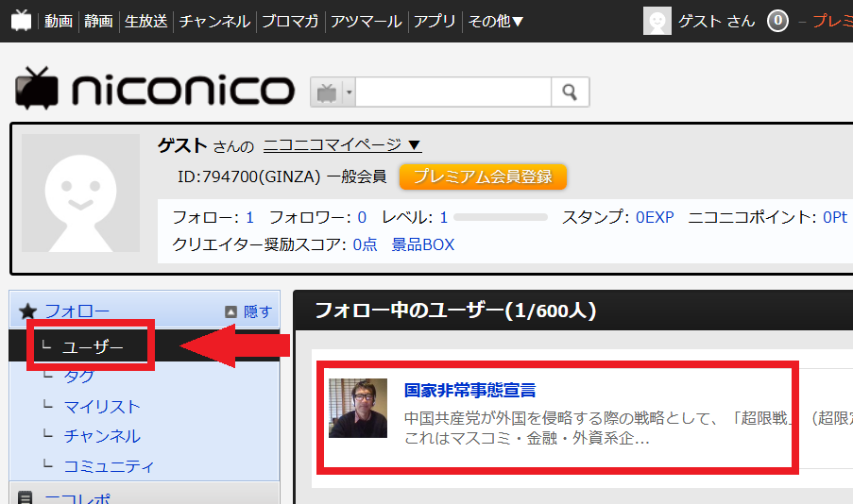The width and height of the screenshot is (853, 504).
Task: Click the notification count badge showing 0
Action: click(777, 21)
